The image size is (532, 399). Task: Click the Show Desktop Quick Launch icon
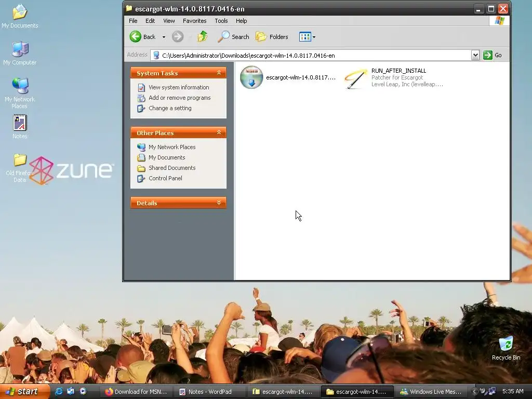[71, 391]
